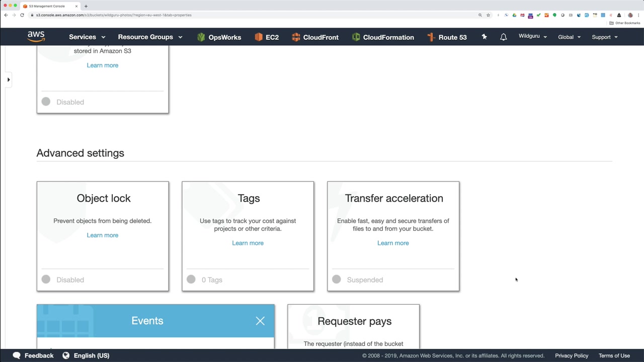
Task: Open the Support dropdown
Action: coord(605,37)
